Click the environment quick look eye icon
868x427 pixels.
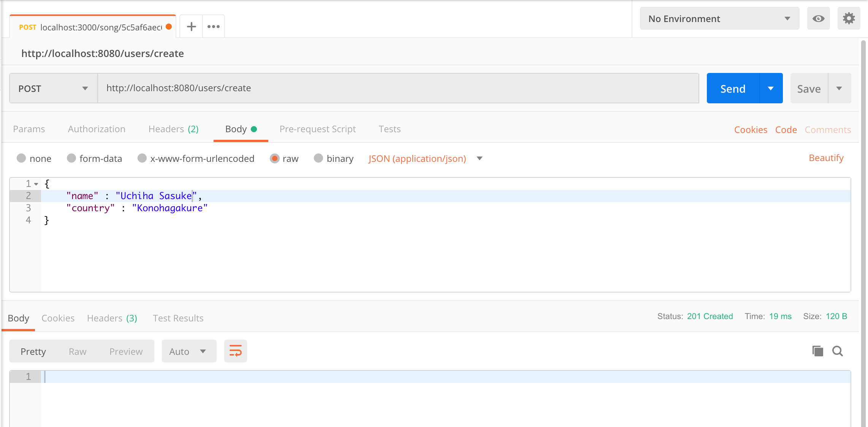(x=818, y=19)
